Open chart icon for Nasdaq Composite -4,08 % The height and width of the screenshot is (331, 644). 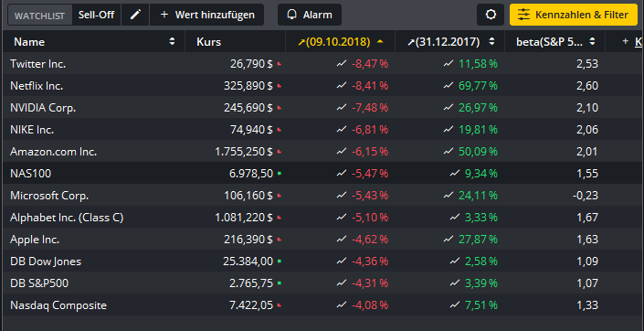click(342, 305)
